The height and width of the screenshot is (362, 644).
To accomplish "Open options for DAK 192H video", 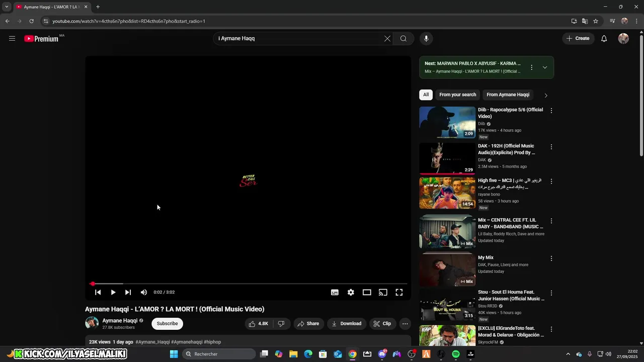I will click(551, 147).
